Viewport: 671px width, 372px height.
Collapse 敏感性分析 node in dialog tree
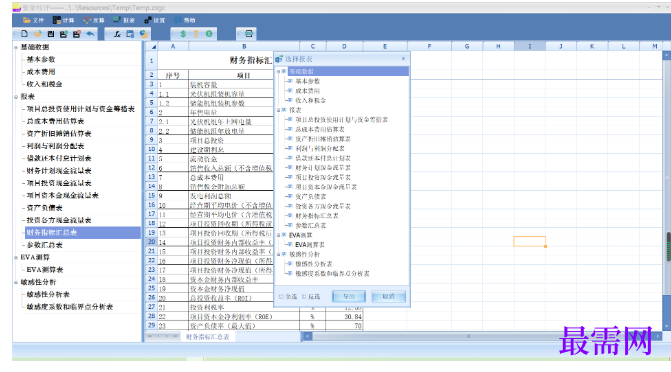[x=278, y=254]
